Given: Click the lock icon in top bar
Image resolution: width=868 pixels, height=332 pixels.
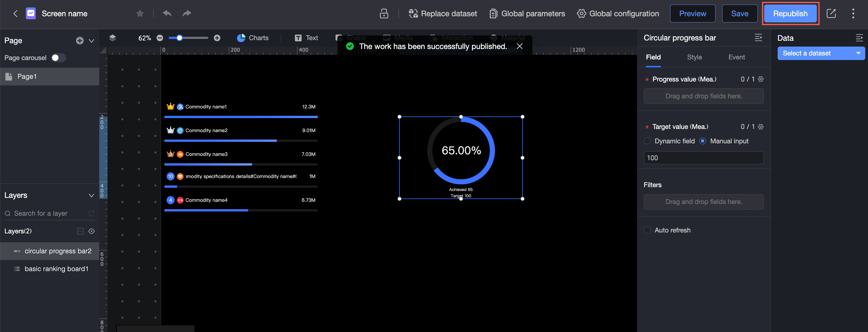Looking at the screenshot, I should (384, 13).
